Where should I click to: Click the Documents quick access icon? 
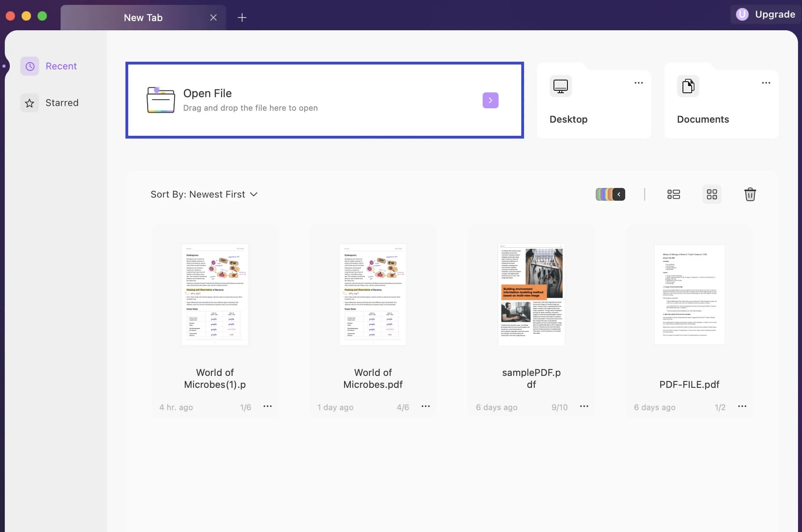pyautogui.click(x=688, y=86)
